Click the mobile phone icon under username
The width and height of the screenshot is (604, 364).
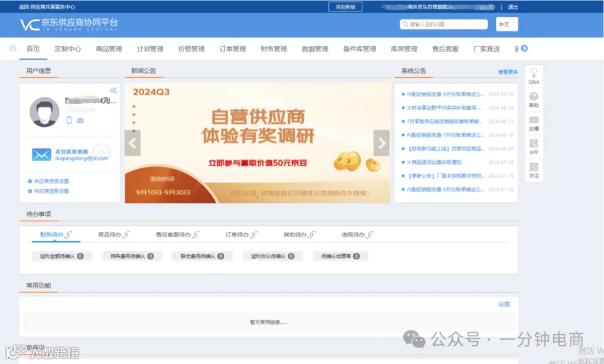coord(69,121)
